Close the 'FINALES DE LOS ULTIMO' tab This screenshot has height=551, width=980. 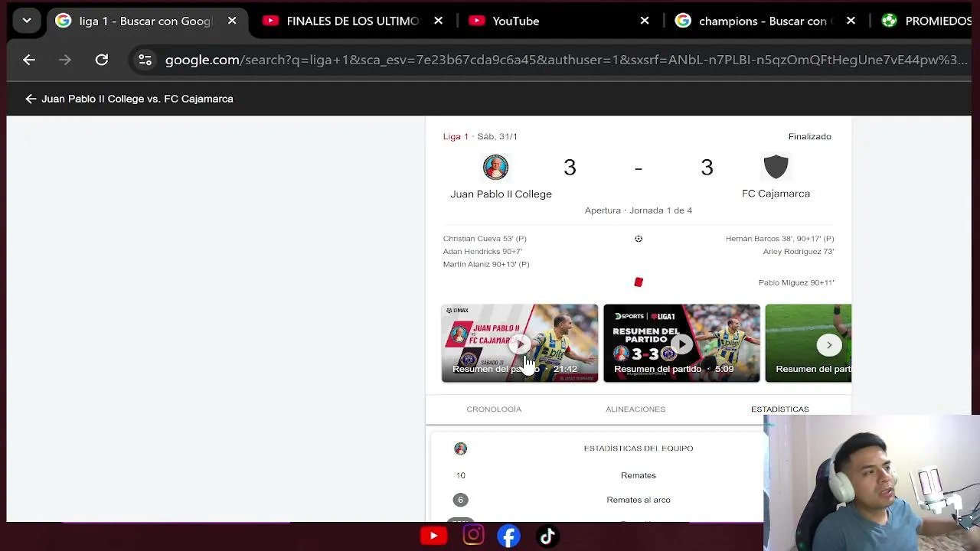click(438, 21)
